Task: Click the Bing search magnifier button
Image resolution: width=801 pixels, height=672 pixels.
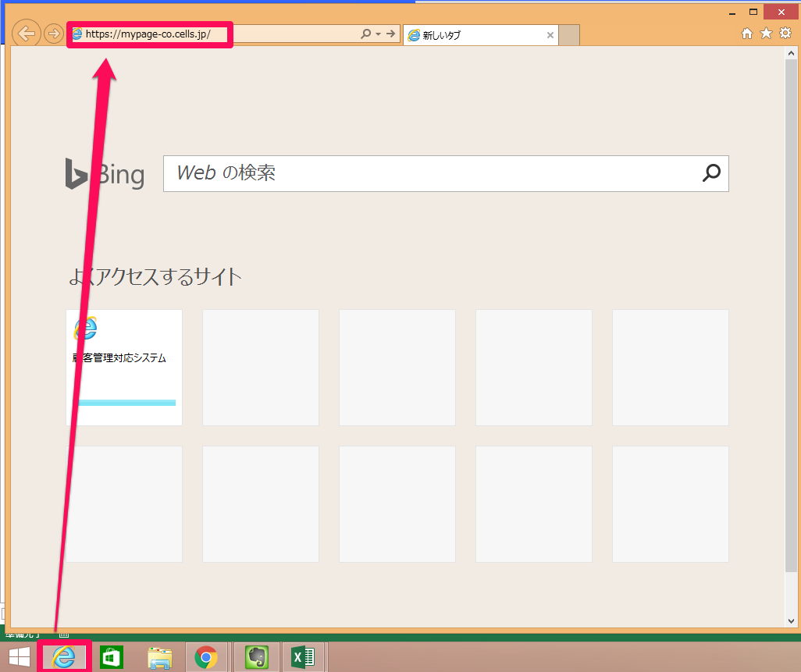Action: (x=711, y=173)
